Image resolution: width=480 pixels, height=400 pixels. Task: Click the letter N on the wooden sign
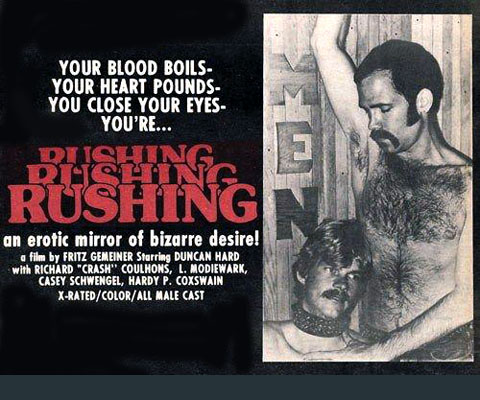pos(296,212)
